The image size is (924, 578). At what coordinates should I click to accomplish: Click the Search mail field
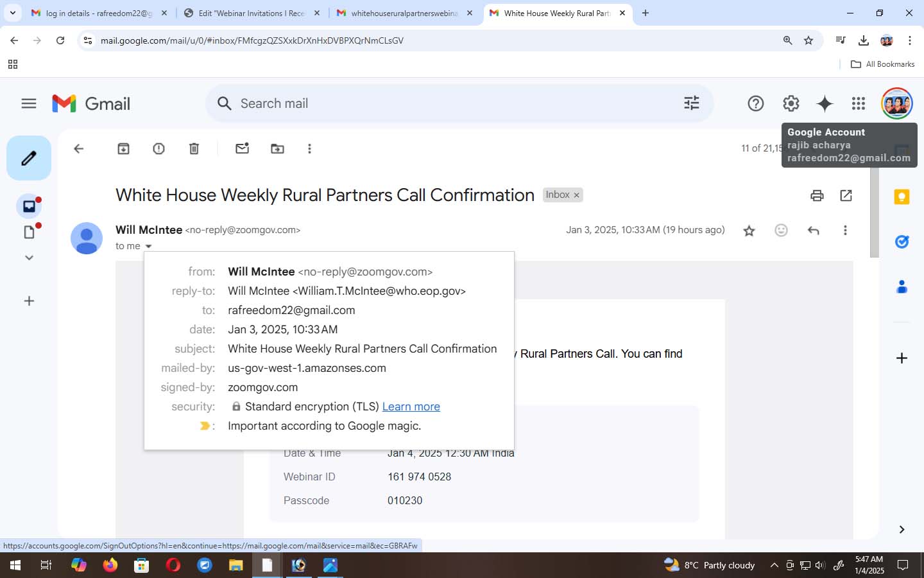(459, 103)
